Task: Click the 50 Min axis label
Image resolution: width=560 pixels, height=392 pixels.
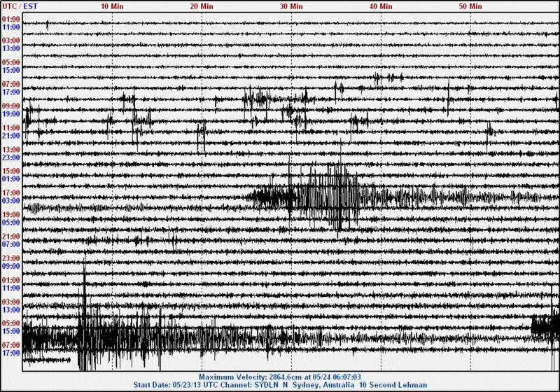Action: coord(470,6)
